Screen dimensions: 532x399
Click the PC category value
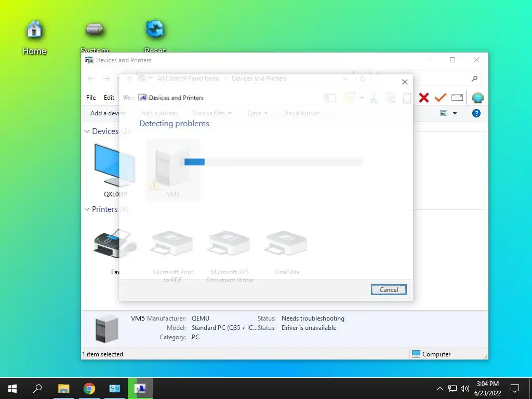click(x=195, y=337)
